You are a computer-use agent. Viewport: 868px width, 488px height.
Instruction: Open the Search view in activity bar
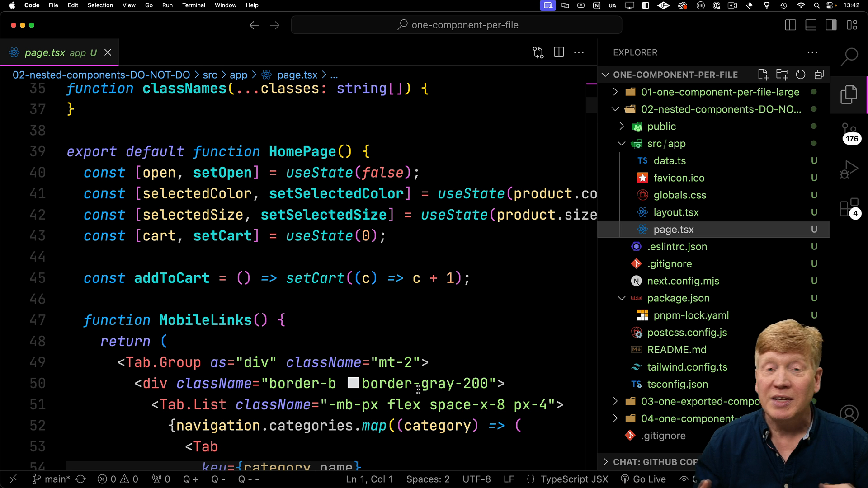click(849, 57)
